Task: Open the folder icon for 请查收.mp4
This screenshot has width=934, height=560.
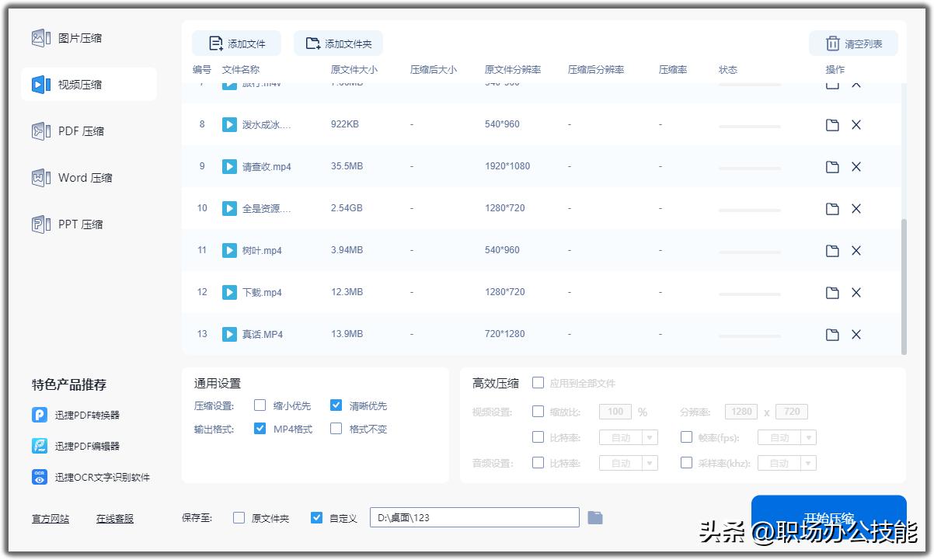Action: [x=832, y=166]
